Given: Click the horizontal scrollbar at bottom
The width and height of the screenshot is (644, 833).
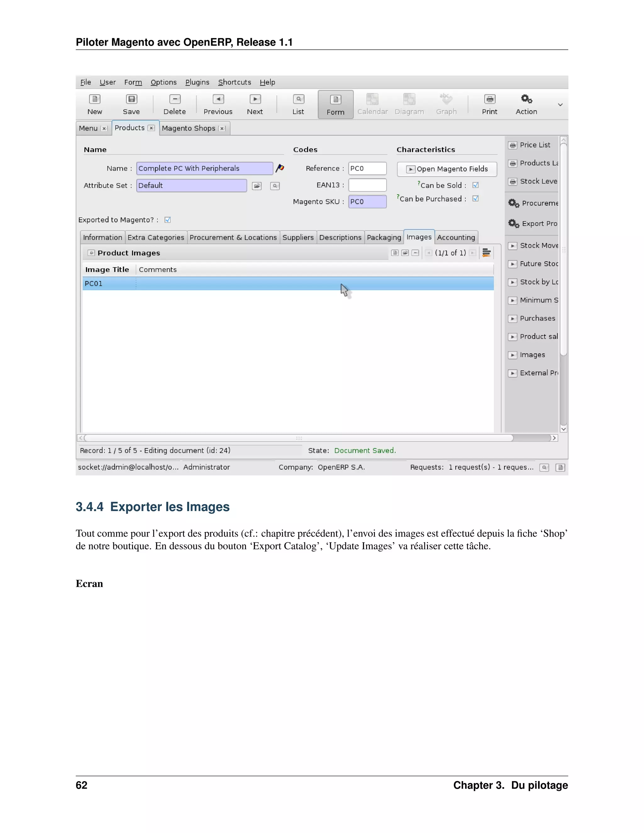Looking at the screenshot, I should 298,438.
